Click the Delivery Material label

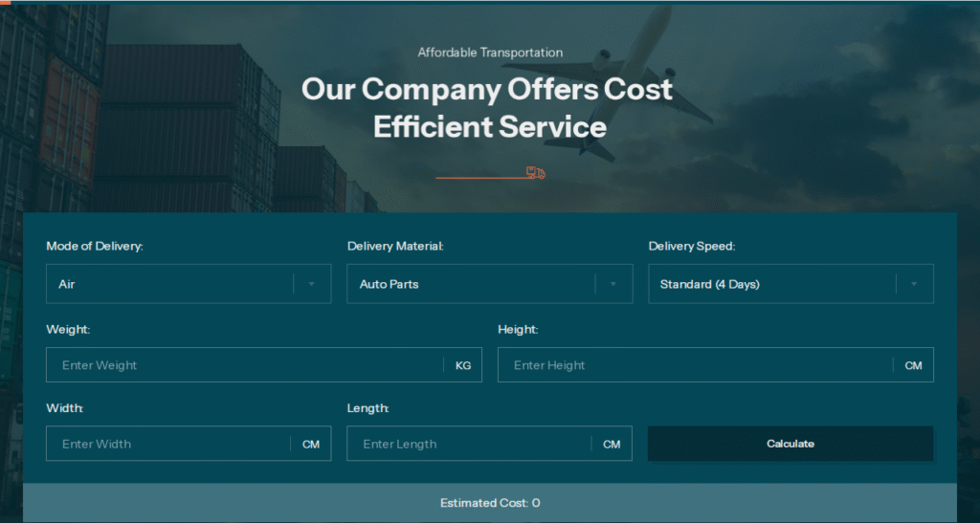point(395,246)
